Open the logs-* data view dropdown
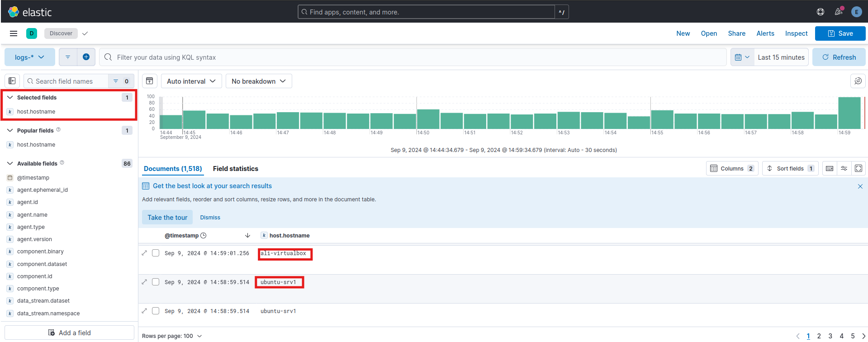Viewport: 868px width, 342px height. pos(30,57)
